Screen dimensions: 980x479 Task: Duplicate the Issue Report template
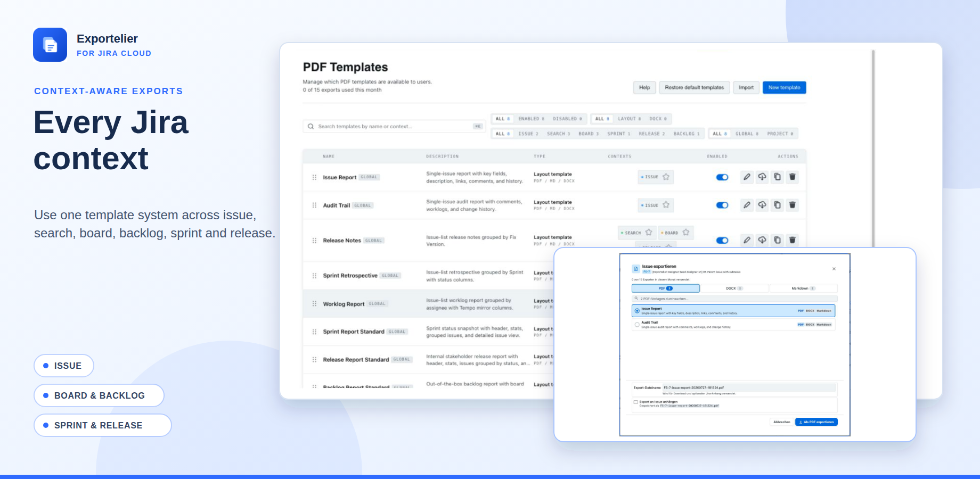pos(777,177)
